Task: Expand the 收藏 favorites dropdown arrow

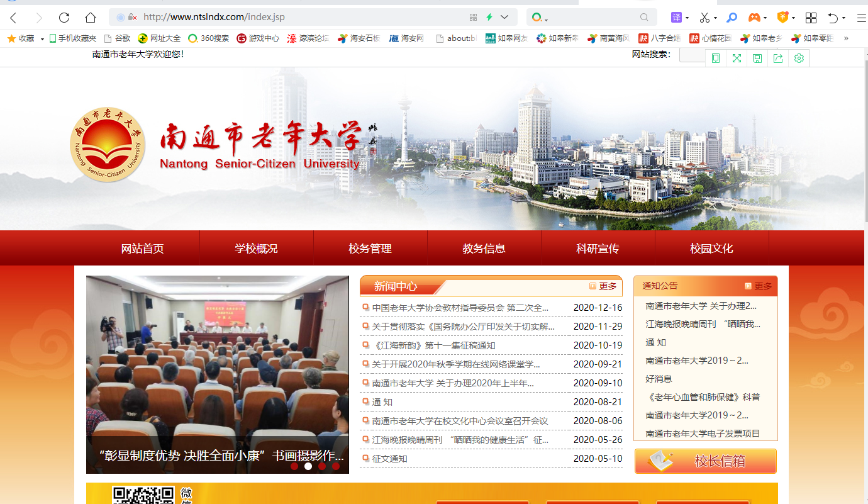Action: [x=42, y=39]
